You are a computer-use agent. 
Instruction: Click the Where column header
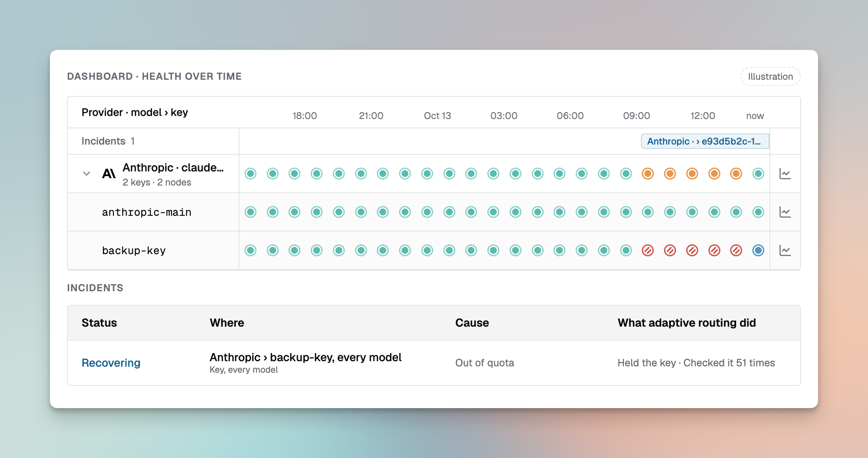227,323
